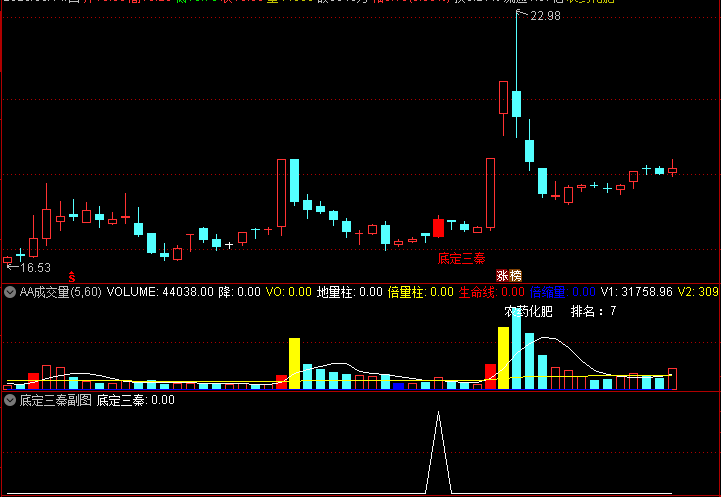Click the 16.53 low price label

(x=35, y=268)
